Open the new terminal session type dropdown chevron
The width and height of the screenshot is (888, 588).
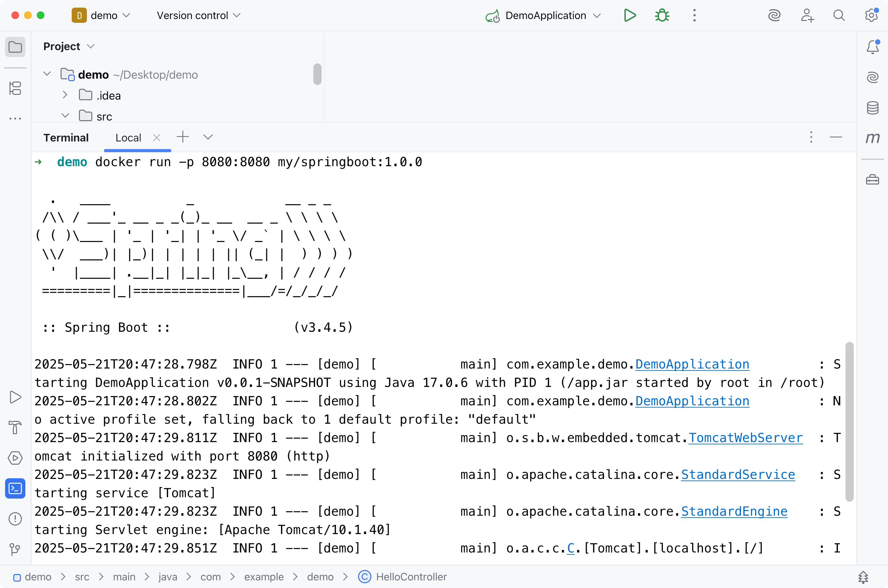(x=208, y=137)
